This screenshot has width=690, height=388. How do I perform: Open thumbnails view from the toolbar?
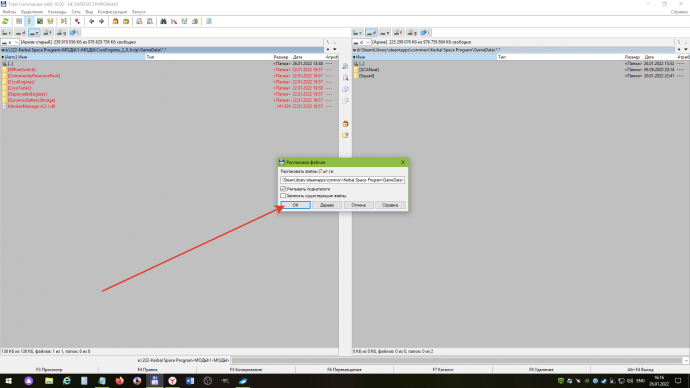[40, 21]
